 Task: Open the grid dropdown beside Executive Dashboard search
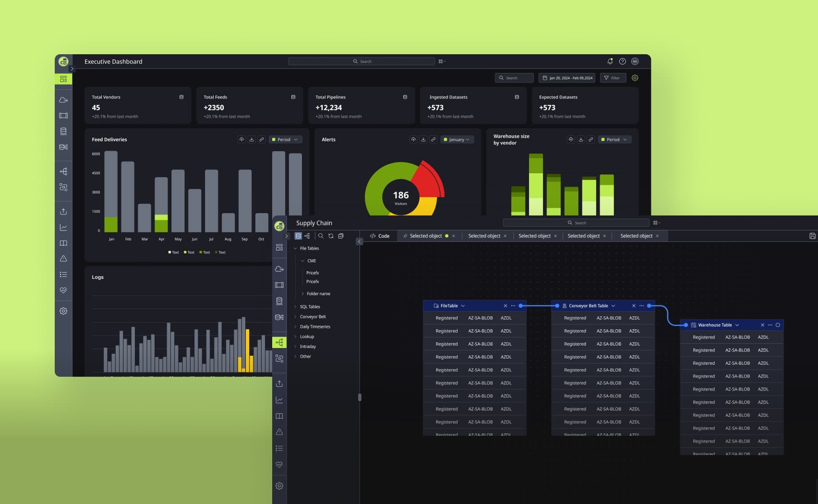tap(442, 61)
